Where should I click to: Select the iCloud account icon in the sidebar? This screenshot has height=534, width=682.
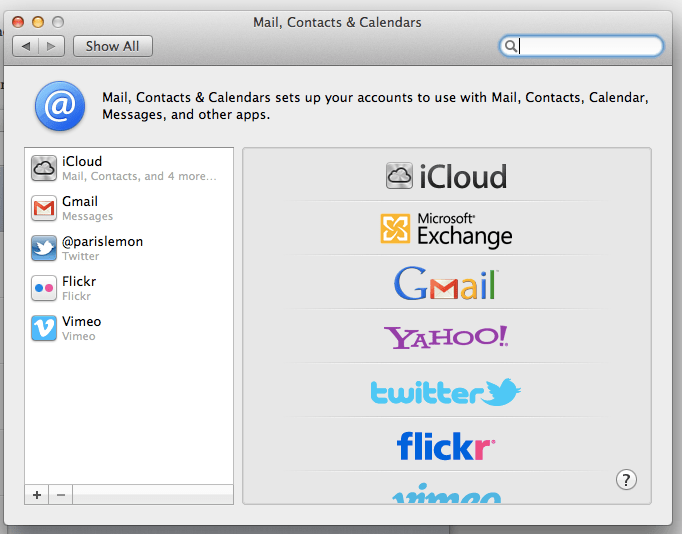tap(43, 168)
